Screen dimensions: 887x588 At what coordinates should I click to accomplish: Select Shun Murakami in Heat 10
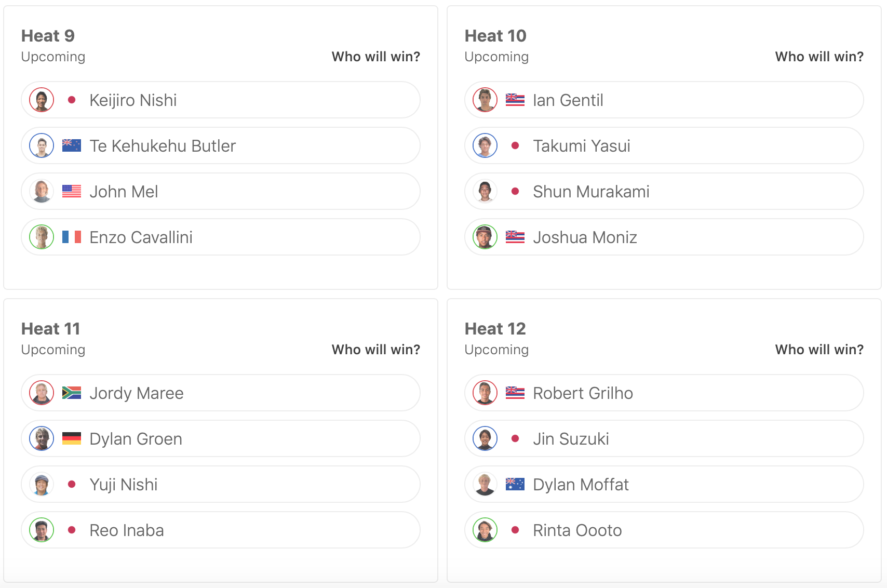coord(664,191)
